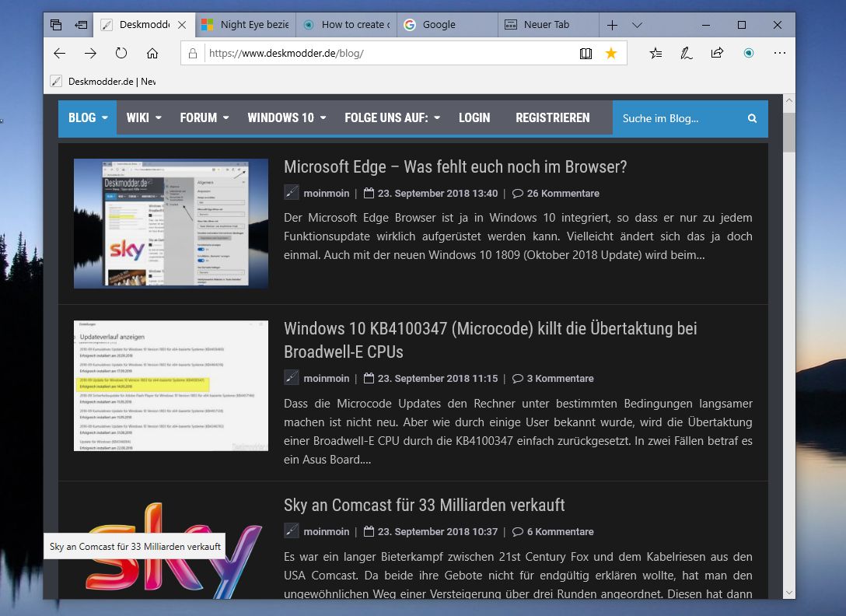
Task: Add notes with the pen icon
Action: pyautogui.click(x=687, y=53)
